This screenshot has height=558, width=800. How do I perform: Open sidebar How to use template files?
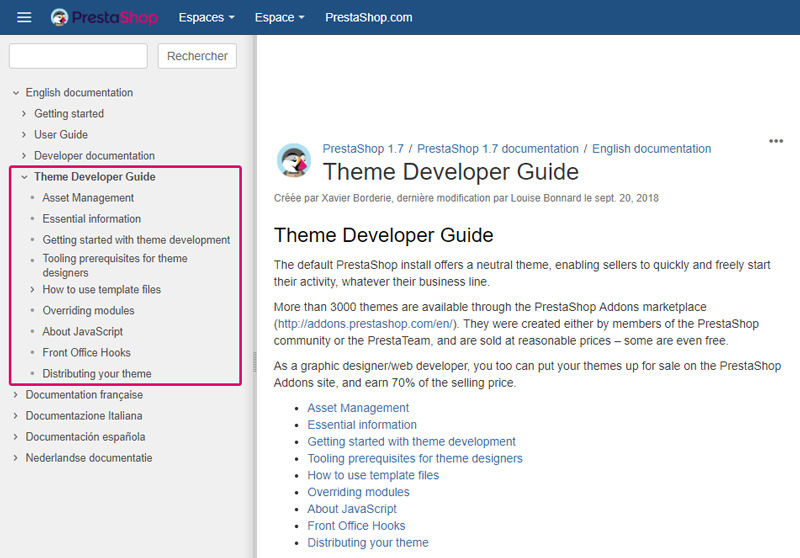click(102, 290)
